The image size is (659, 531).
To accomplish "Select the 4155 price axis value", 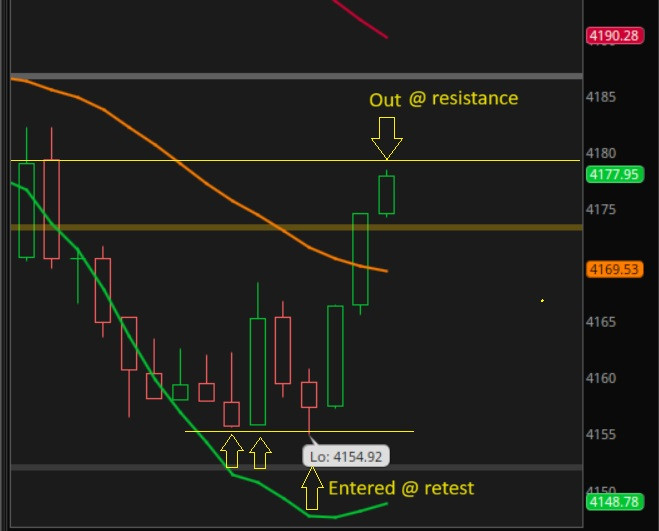I will pos(601,434).
